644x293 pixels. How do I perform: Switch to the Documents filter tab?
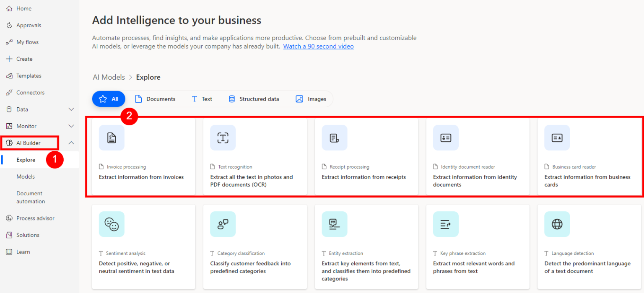point(155,99)
